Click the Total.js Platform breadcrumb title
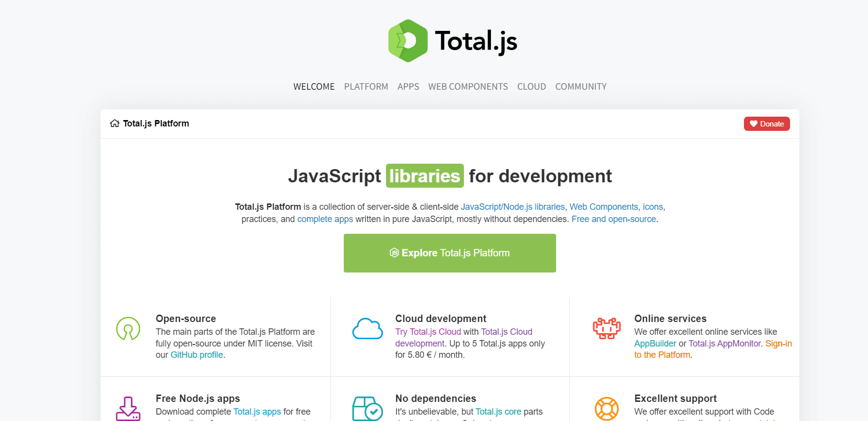The width and height of the screenshot is (868, 421). (x=156, y=124)
